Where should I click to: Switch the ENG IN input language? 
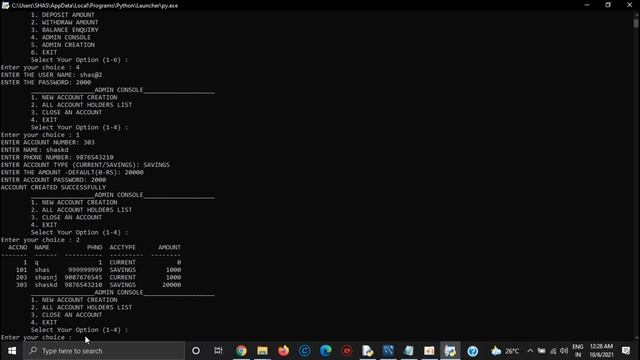[x=578, y=351]
